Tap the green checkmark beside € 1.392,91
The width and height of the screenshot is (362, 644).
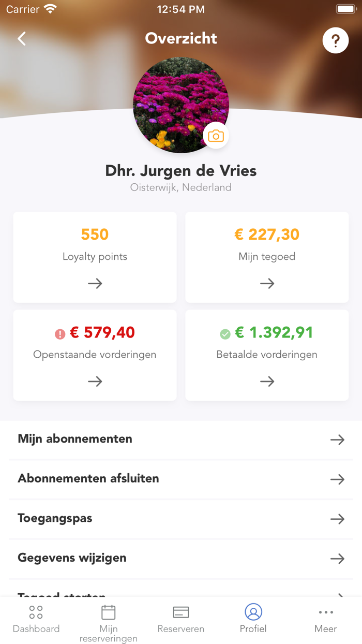225,333
